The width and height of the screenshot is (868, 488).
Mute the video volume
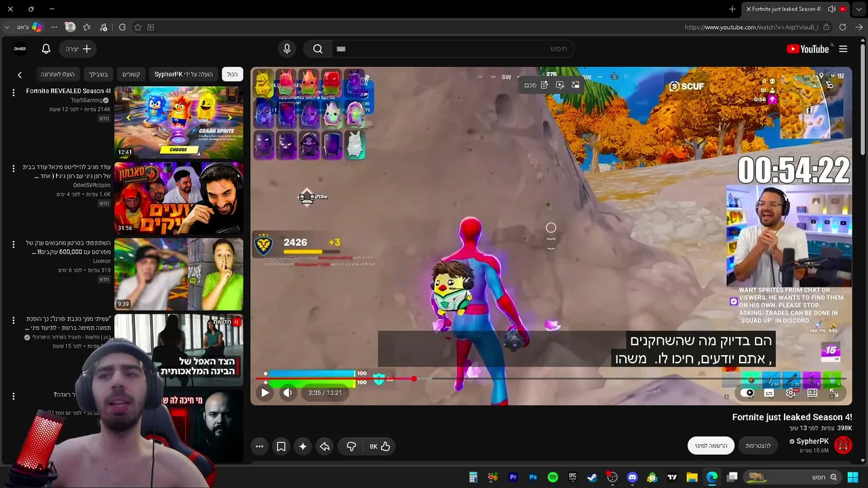coord(288,392)
